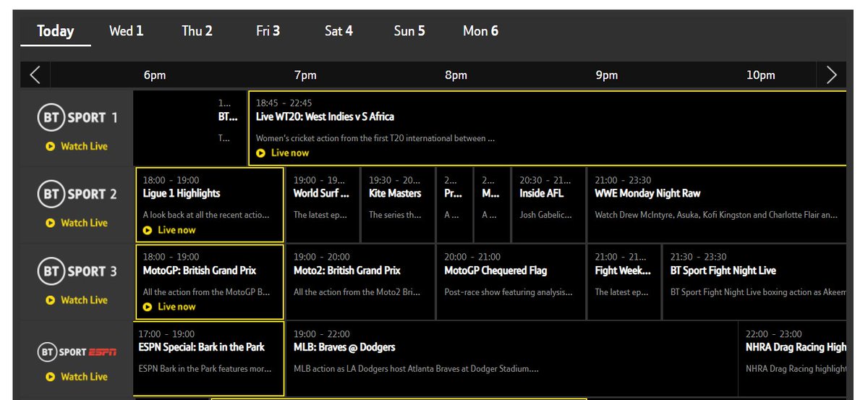Open the Sat 4 schedule tab

[339, 31]
